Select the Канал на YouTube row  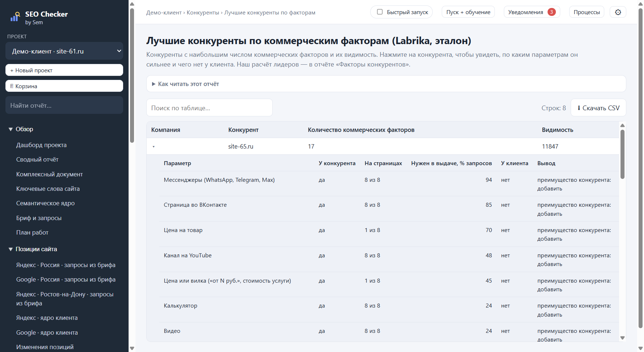click(x=389, y=259)
